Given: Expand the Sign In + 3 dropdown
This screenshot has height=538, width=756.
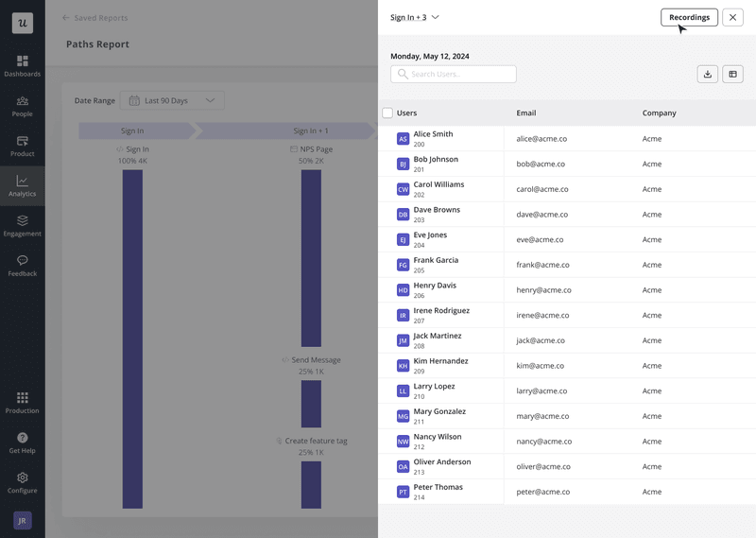Looking at the screenshot, I should pos(415,17).
